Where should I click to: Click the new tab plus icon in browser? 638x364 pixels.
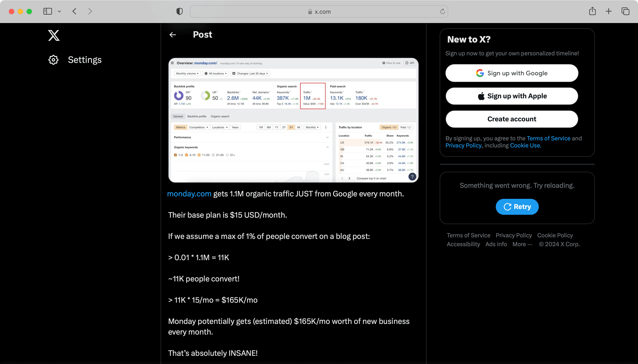609,11
